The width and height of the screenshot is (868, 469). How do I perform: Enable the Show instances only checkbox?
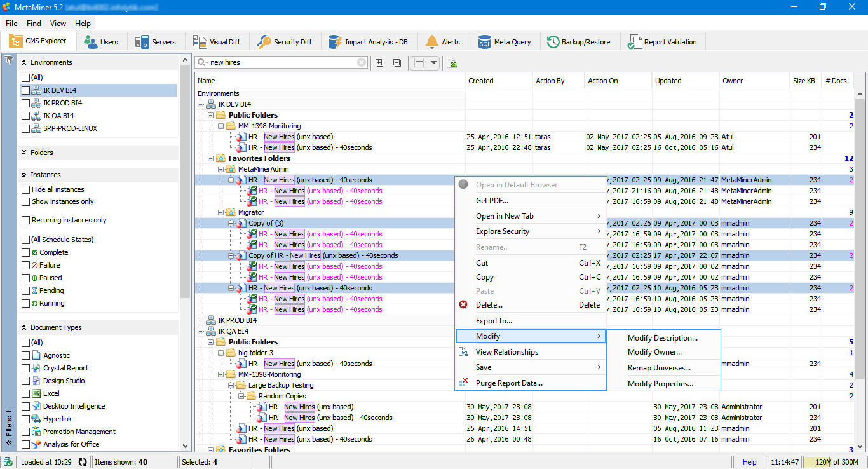[x=25, y=201]
